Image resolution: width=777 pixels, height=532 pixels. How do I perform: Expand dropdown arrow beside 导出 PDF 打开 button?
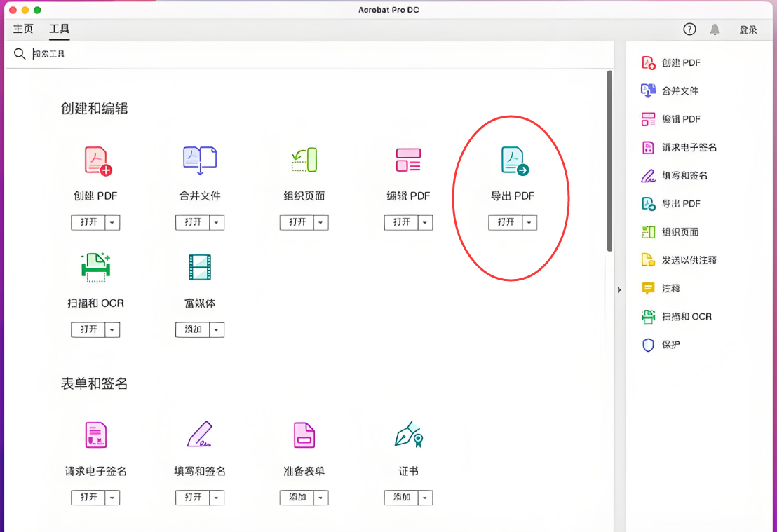point(529,222)
